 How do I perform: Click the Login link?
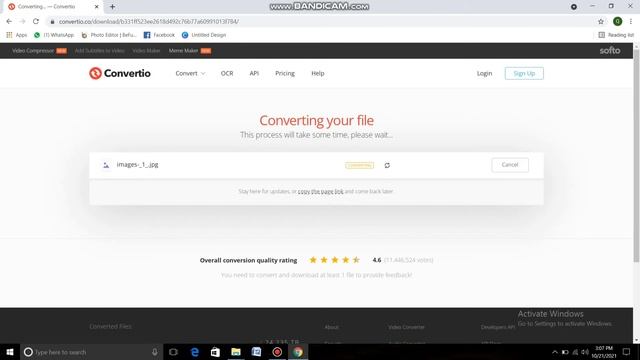484,73
